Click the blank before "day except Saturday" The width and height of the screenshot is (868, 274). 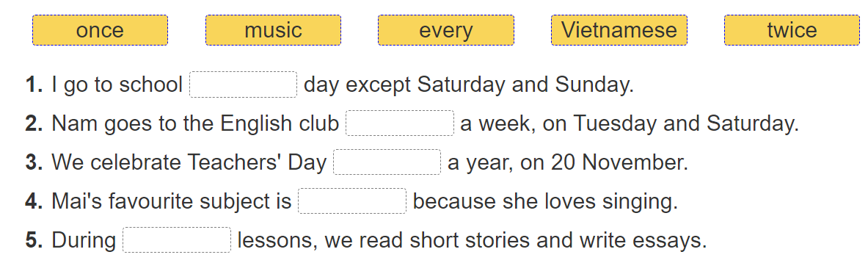(243, 84)
